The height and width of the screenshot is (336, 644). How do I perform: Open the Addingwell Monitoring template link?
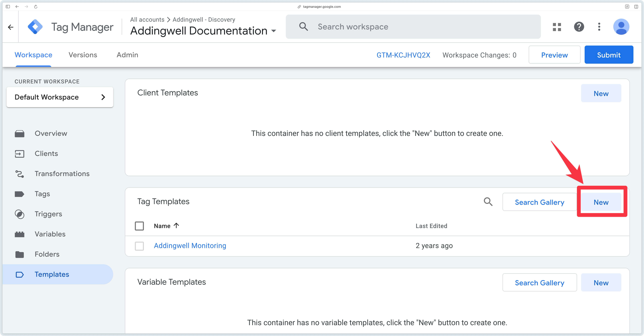click(x=190, y=245)
